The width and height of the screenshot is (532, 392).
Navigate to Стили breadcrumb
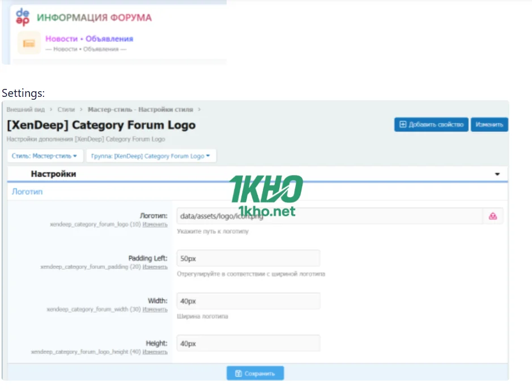pyautogui.click(x=65, y=109)
